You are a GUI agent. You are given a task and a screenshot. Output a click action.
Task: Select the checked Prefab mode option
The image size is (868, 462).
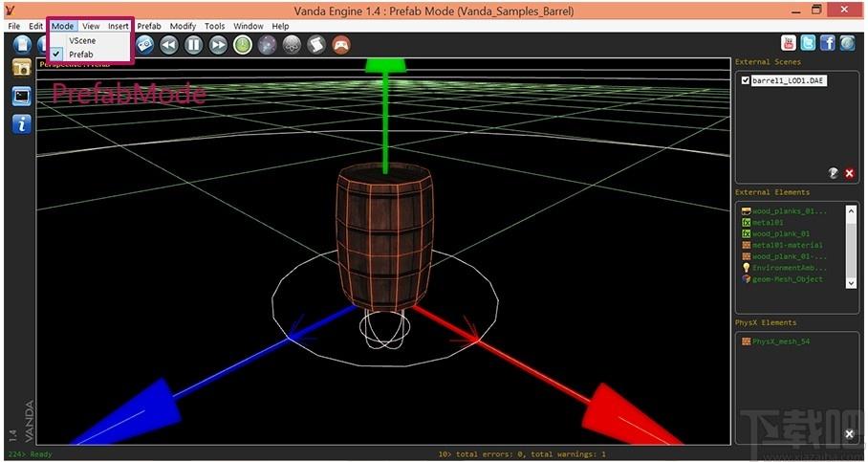point(81,55)
